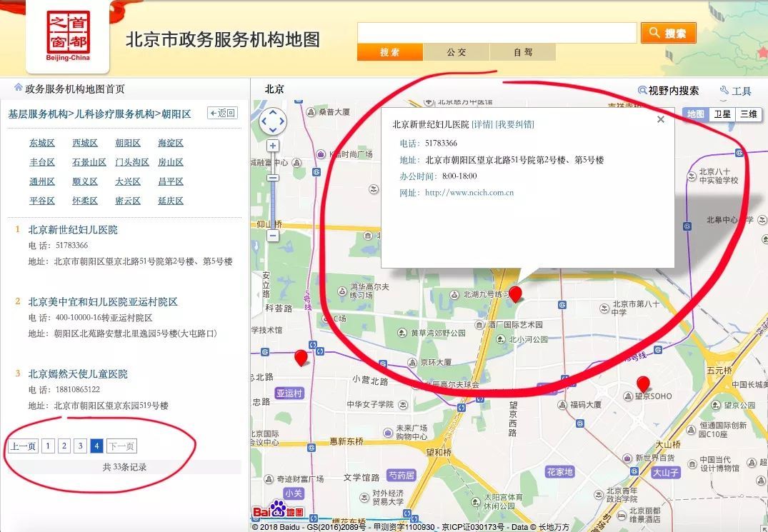Viewport: 768px width, 532px height.
Task: Click the search text input box
Action: coord(497,33)
